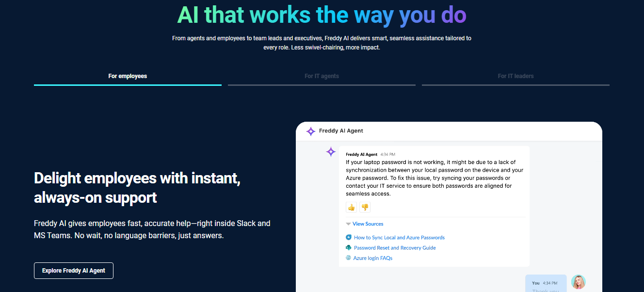Click the 'From agents and employees' intro paragraph
The image size is (644, 292).
coord(322,43)
